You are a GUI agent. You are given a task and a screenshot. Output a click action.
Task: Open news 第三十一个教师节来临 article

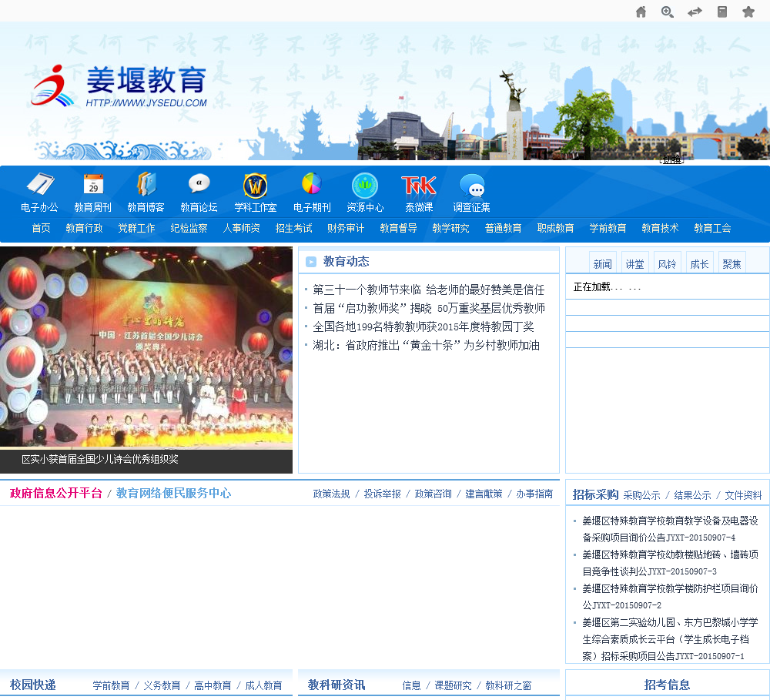pyautogui.click(x=429, y=290)
